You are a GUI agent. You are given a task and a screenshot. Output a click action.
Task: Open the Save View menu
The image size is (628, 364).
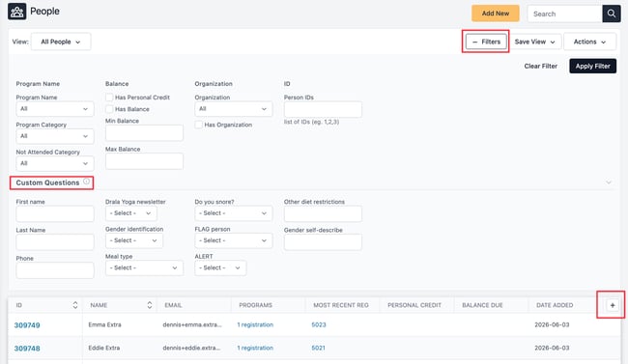click(535, 42)
